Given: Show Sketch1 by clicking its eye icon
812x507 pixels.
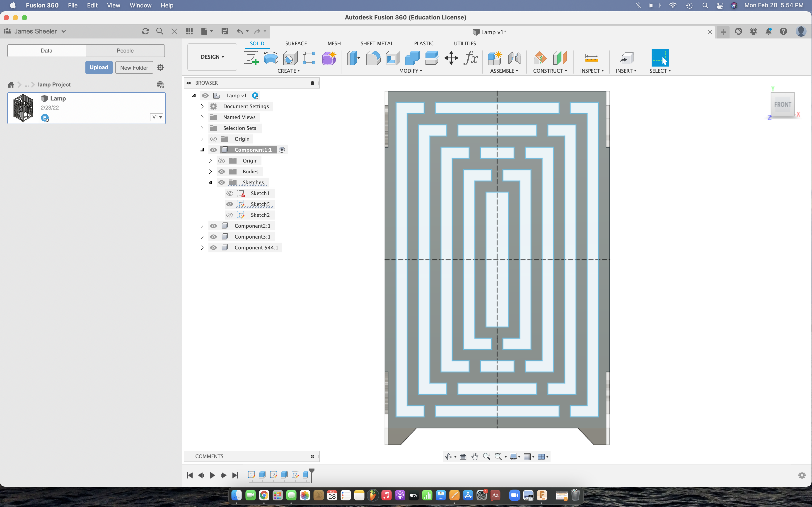Looking at the screenshot, I should pyautogui.click(x=230, y=193).
